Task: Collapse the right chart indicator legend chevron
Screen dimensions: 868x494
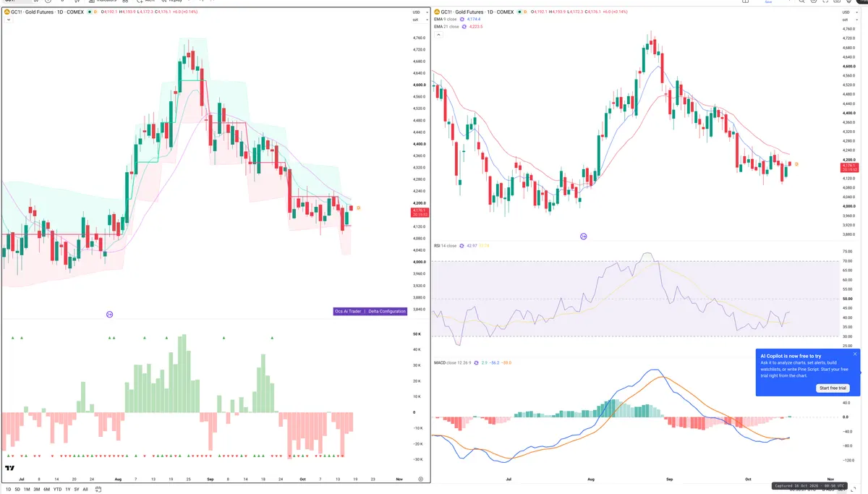Action: tap(437, 33)
